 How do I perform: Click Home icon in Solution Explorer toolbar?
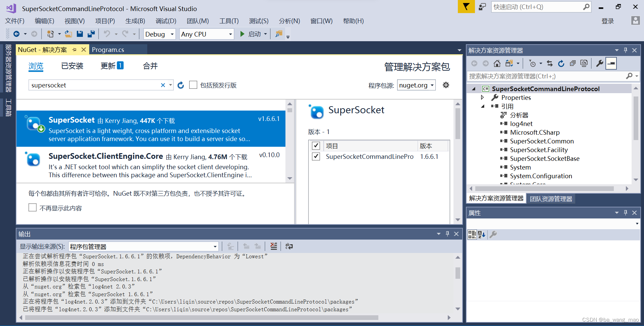pos(497,63)
